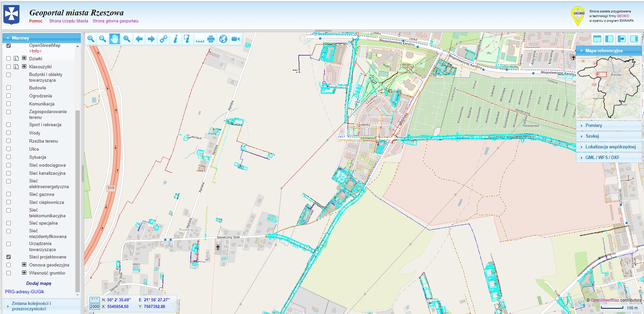Screen dimensions: 644x314
Task: Click the panel layout icon with arrow
Action: [x=622, y=39]
